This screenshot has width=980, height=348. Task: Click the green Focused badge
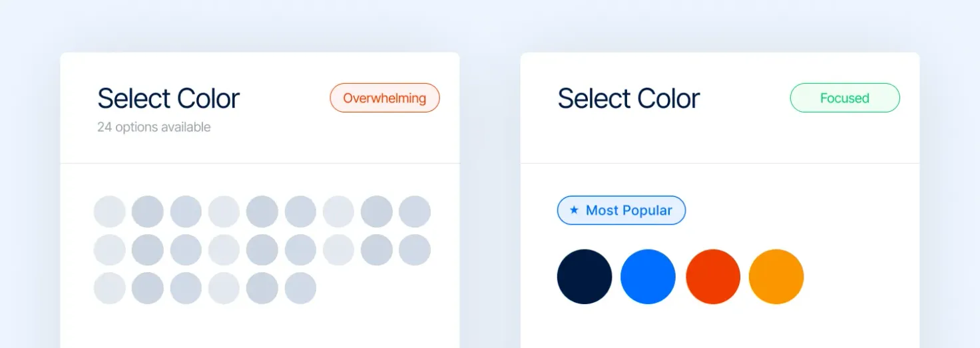coord(845,98)
